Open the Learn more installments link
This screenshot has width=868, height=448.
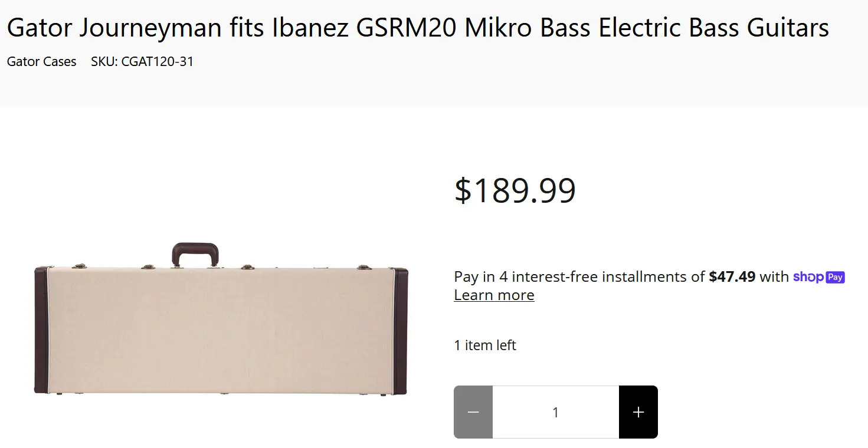(494, 295)
